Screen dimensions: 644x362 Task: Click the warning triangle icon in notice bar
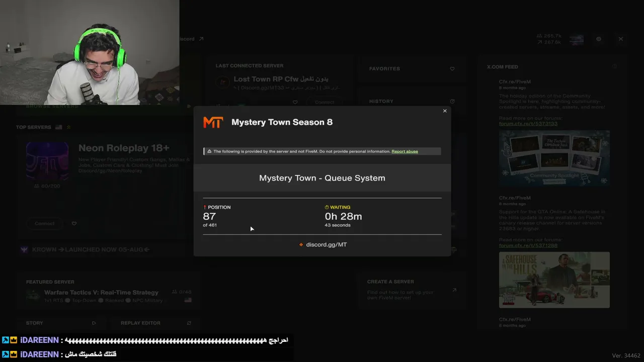point(209,151)
